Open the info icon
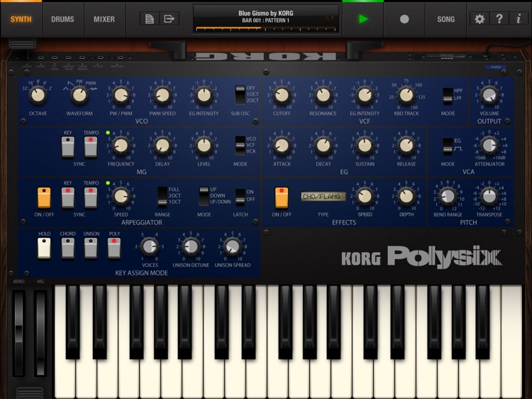 (x=519, y=18)
